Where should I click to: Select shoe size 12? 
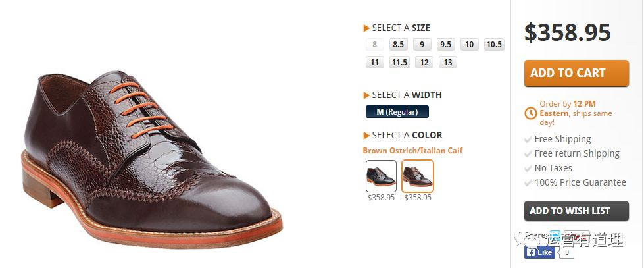coord(424,63)
